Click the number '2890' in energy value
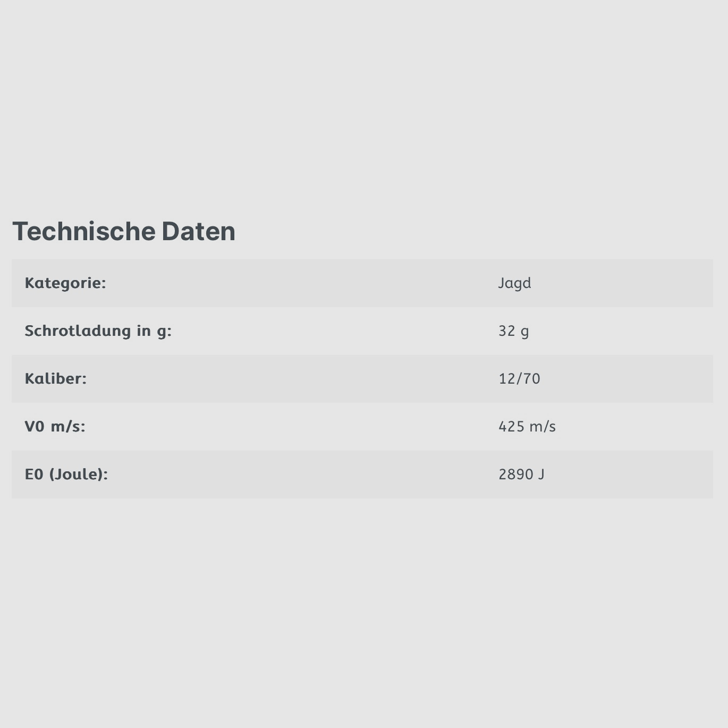This screenshot has height=728, width=728. click(x=515, y=474)
